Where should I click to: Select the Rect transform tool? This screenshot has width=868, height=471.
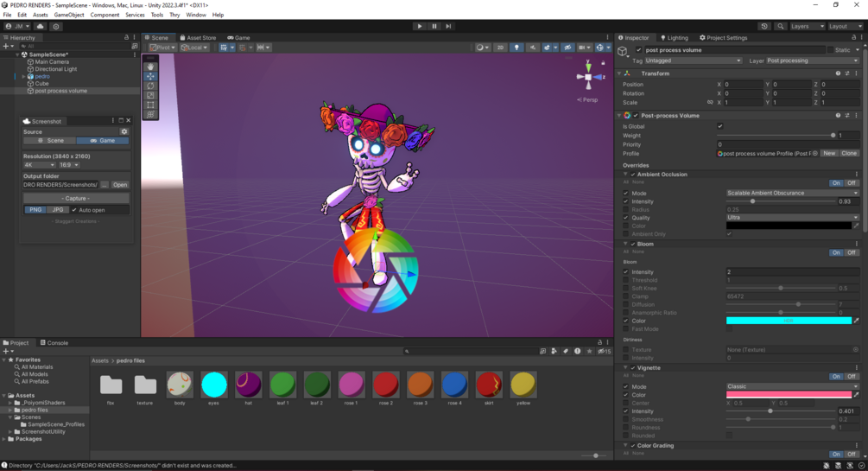click(150, 105)
